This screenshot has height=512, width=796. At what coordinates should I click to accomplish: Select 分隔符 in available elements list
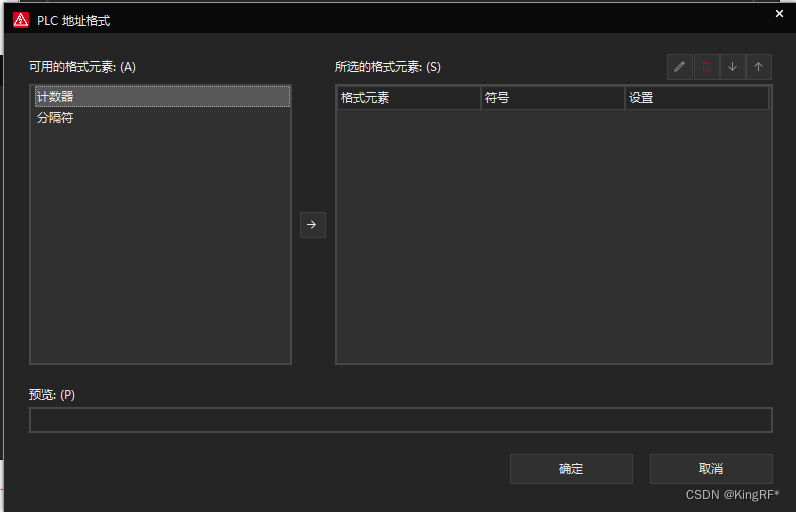pos(55,118)
